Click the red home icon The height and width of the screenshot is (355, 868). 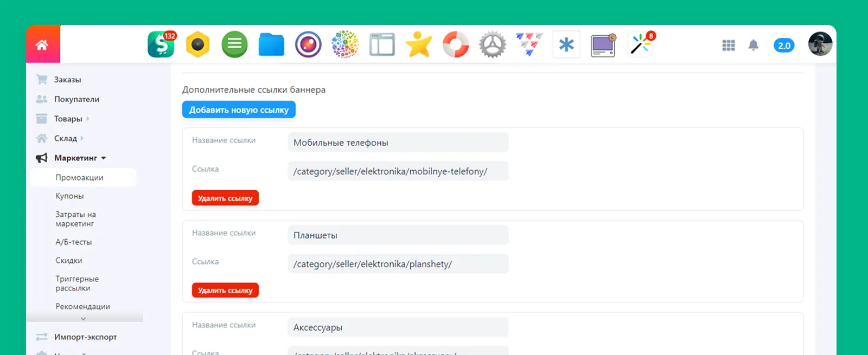coord(42,44)
